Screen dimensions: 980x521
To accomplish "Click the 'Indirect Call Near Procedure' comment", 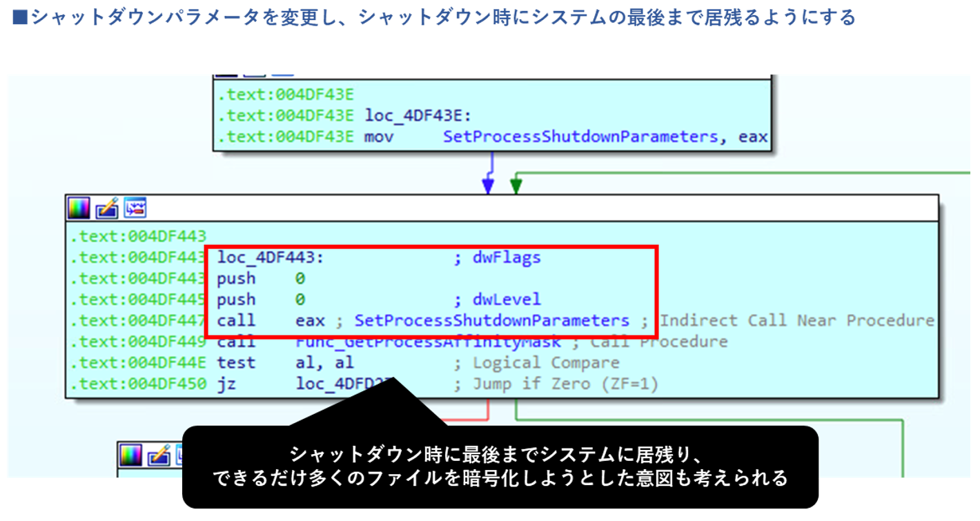I will pyautogui.click(x=796, y=321).
